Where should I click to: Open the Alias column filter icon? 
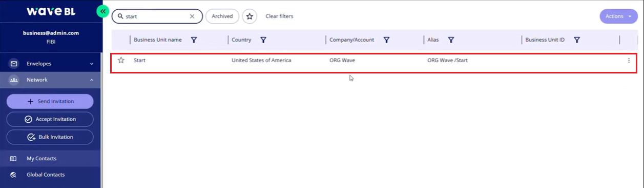point(451,40)
